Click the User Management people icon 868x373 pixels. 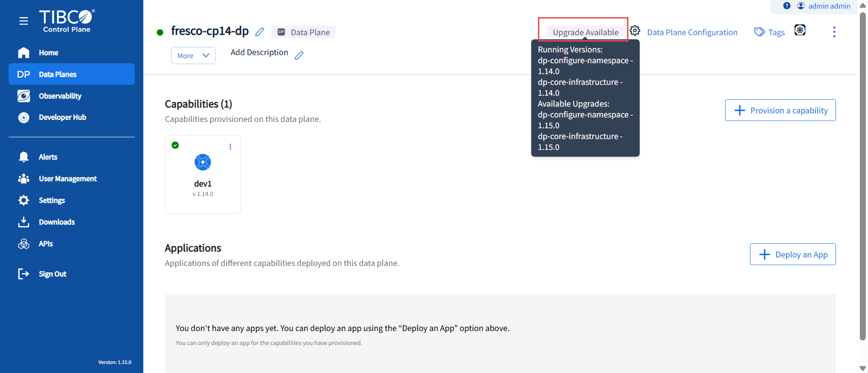pyautogui.click(x=24, y=178)
